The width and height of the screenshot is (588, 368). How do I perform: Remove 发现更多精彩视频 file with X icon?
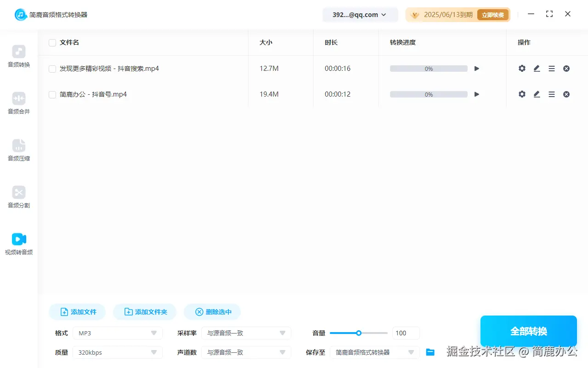coord(566,69)
